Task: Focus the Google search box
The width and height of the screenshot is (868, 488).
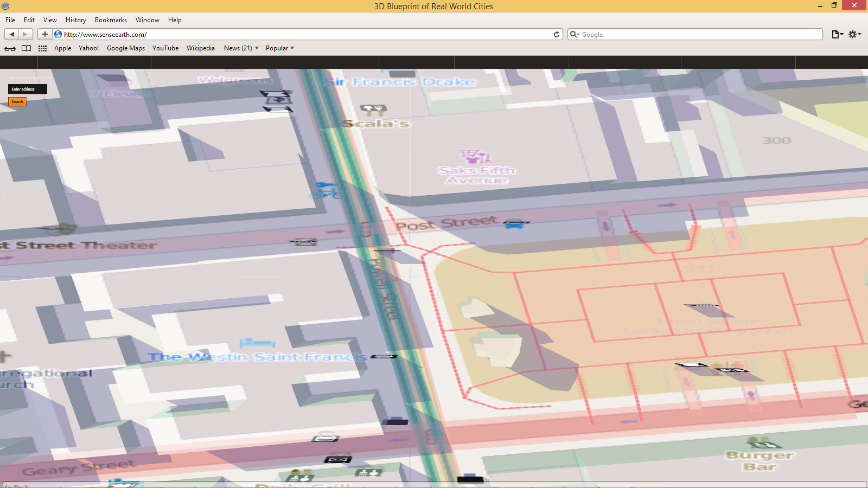Action: [700, 34]
